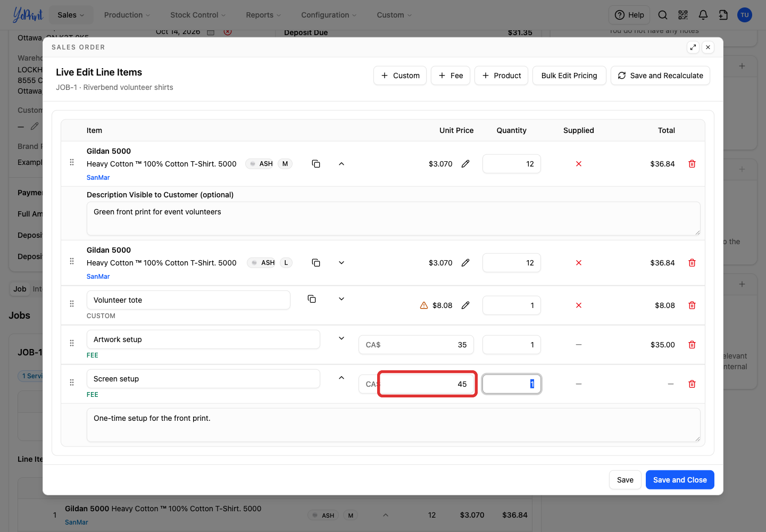Image resolution: width=766 pixels, height=532 pixels.
Task: Click the Artwork setup quantity field
Action: (512, 345)
